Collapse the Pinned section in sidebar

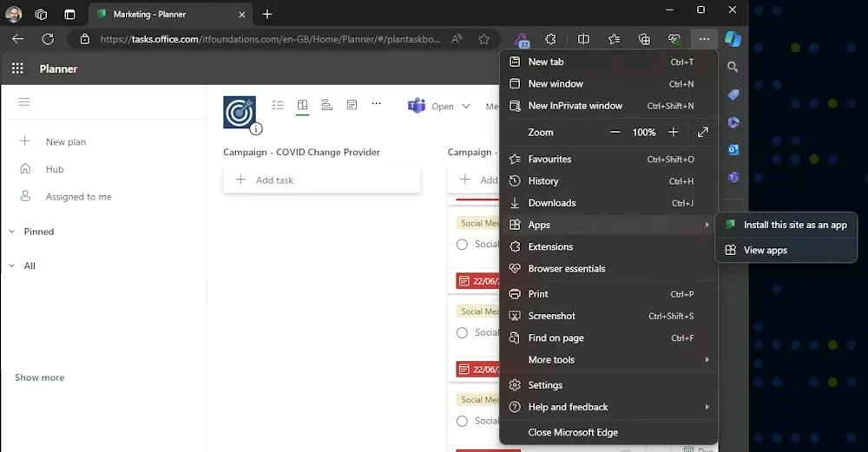tap(12, 232)
